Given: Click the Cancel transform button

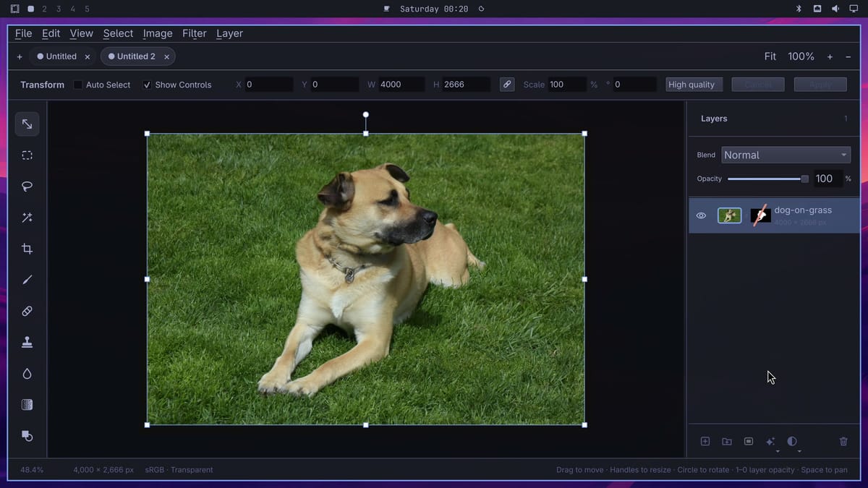Looking at the screenshot, I should click(x=758, y=85).
